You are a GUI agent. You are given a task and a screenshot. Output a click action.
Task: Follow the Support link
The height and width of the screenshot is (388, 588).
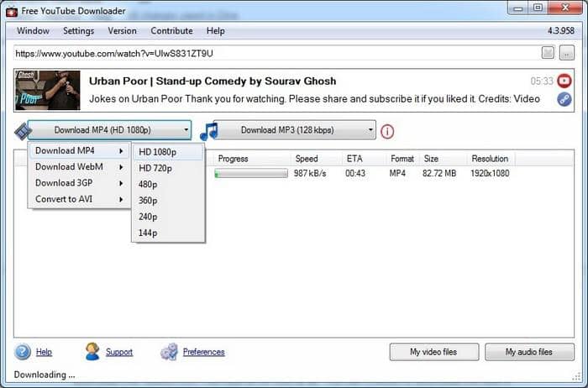(119, 352)
